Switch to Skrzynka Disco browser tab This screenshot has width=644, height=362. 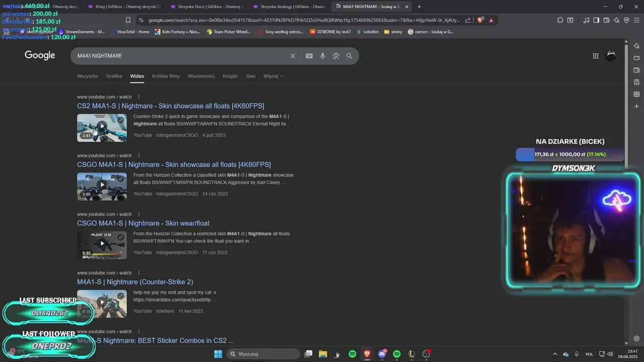point(206,7)
